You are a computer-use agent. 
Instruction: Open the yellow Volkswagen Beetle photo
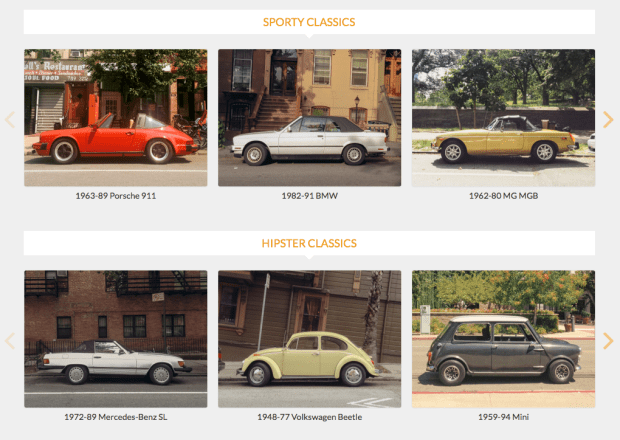click(309, 339)
